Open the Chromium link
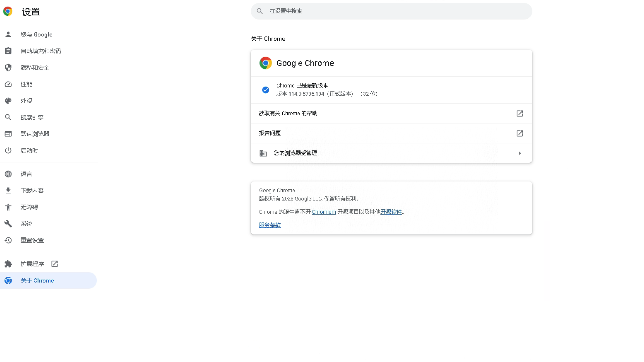 point(324,212)
